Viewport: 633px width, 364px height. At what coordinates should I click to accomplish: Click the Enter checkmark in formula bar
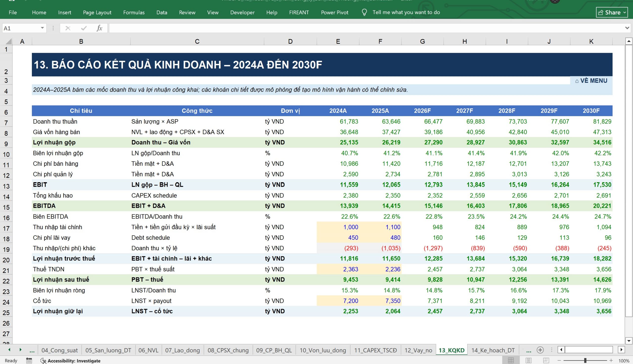coord(84,28)
